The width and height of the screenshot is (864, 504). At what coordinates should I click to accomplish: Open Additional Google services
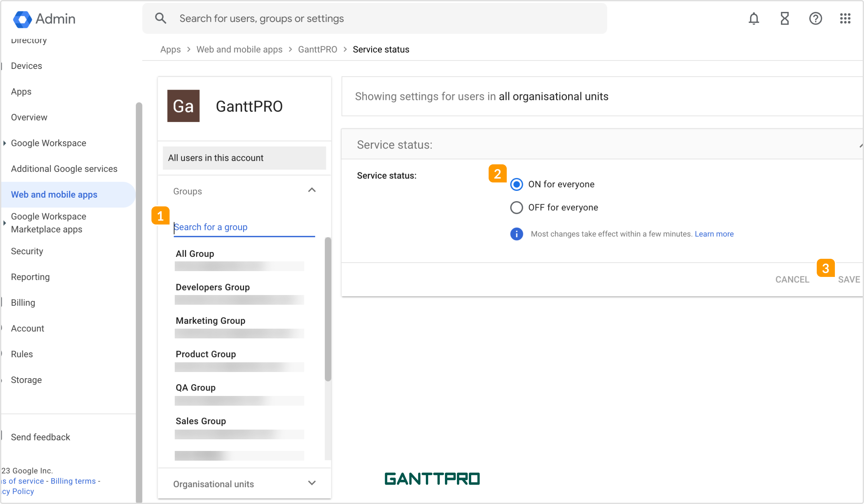64,169
